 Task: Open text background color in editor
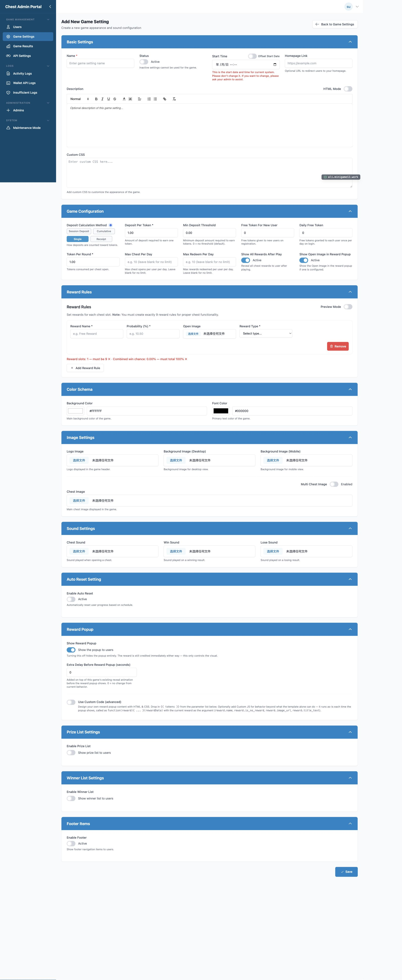[130, 99]
